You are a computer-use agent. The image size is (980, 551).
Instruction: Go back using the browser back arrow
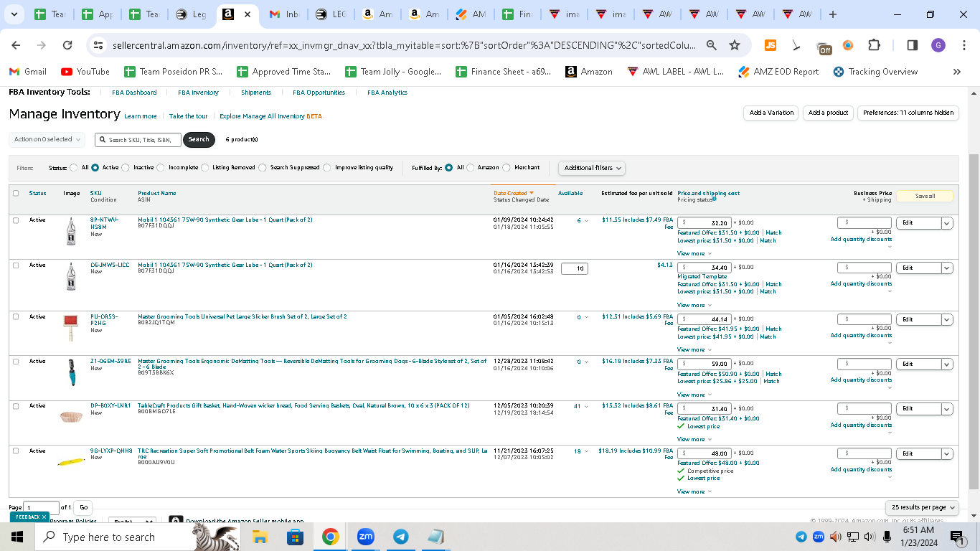click(x=17, y=45)
